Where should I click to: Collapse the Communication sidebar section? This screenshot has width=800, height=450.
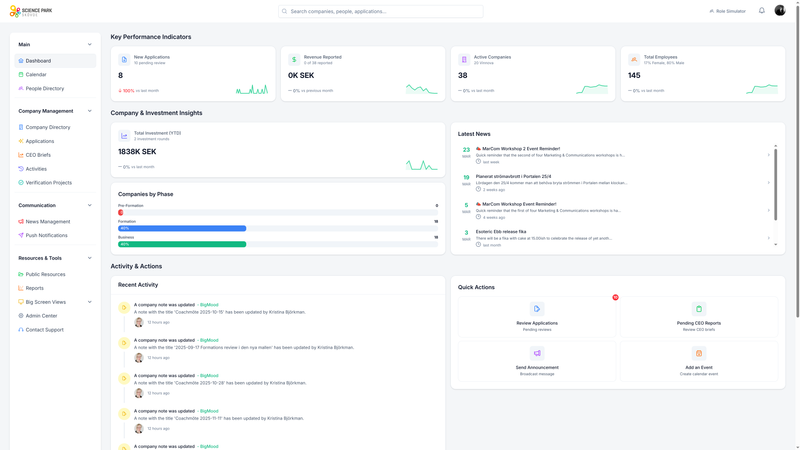click(89, 205)
